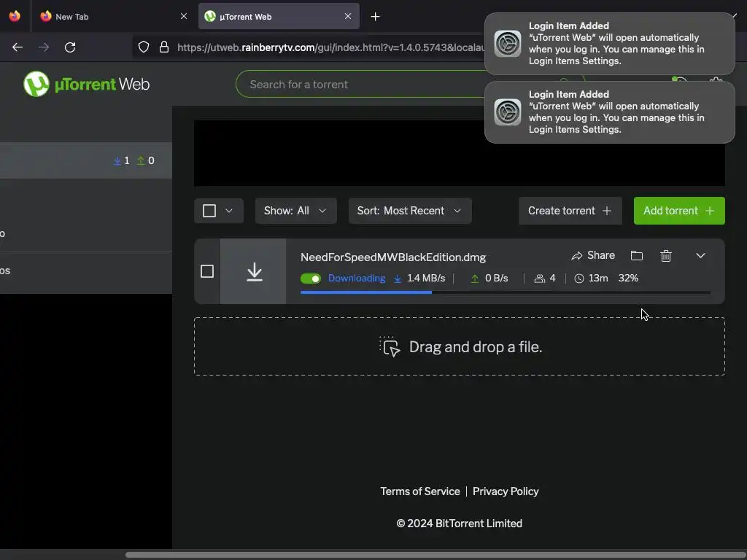Click the Create torrent button

coord(570,211)
